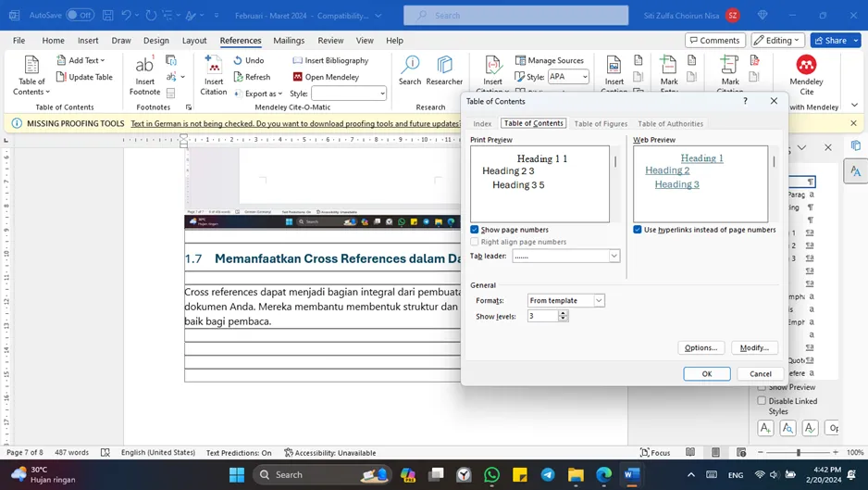Open Mendeley Style combo box
This screenshot has width=868, height=490.
click(x=349, y=94)
